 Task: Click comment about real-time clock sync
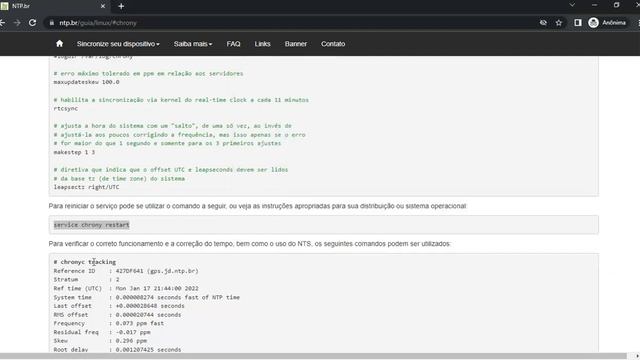(x=181, y=100)
